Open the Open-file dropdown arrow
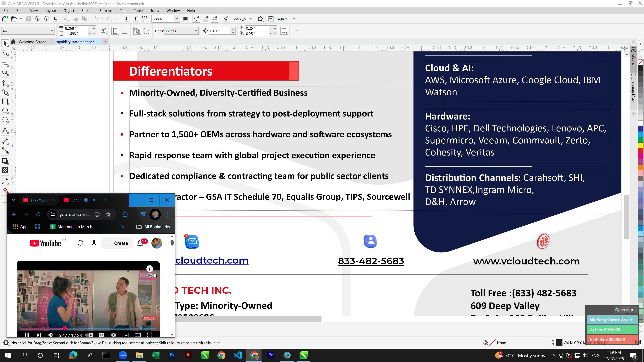Image resolution: width=644 pixels, height=362 pixels. [x=20, y=19]
